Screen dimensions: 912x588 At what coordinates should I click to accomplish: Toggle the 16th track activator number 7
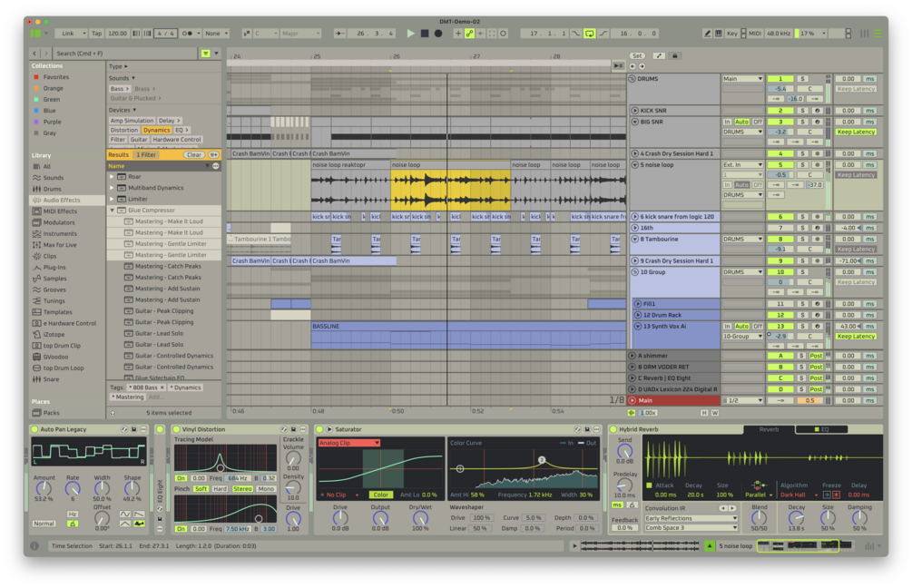tap(780, 228)
